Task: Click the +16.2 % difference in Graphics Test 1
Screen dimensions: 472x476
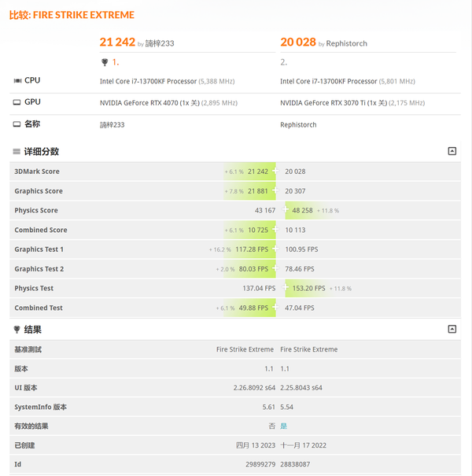Action: tap(220, 249)
